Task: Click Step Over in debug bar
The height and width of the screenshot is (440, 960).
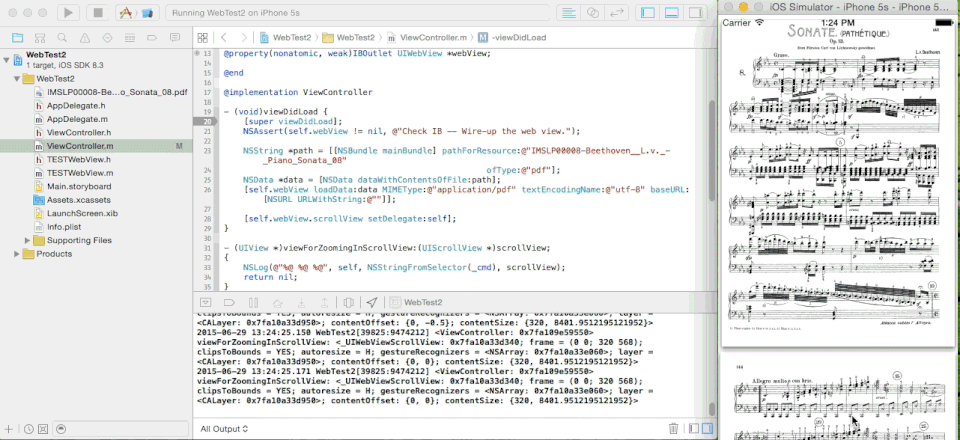Action: pyautogui.click(x=277, y=302)
